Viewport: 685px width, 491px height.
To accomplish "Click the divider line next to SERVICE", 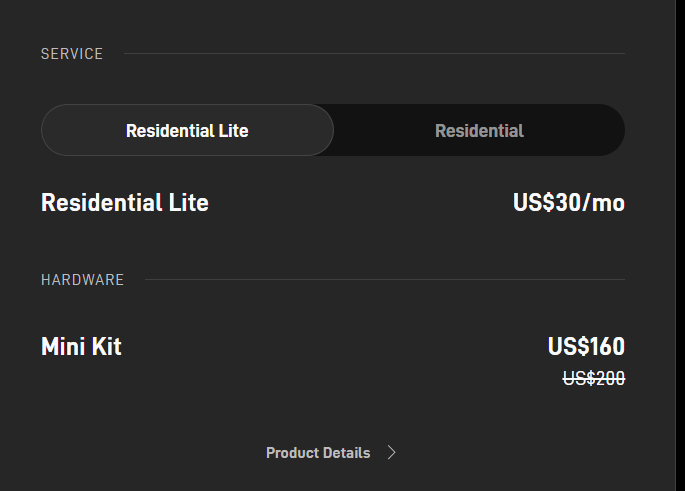I will (x=373, y=54).
